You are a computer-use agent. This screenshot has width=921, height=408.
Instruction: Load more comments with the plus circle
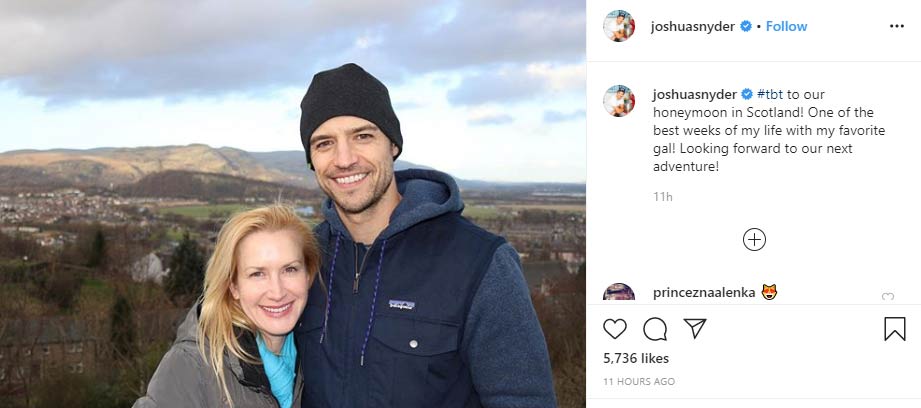point(754,239)
